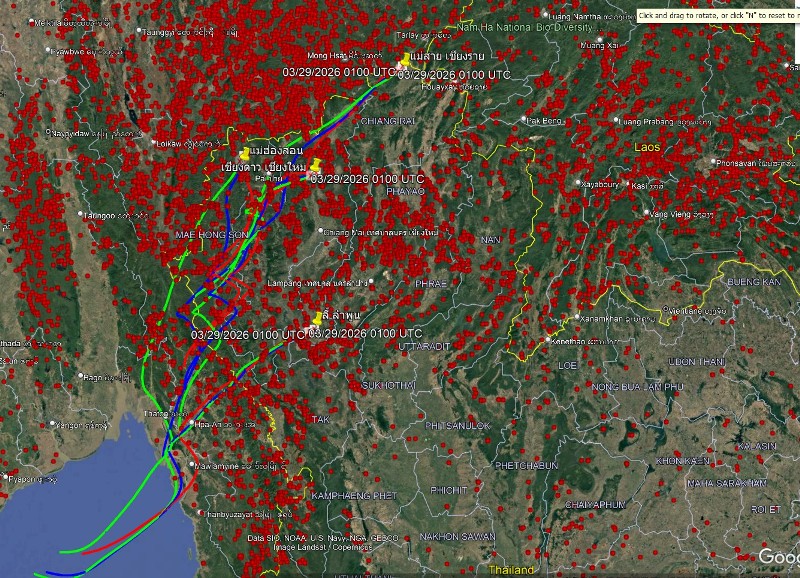Click the Luang Prabang city marker dot
Screen dimensions: 800x578
point(614,122)
